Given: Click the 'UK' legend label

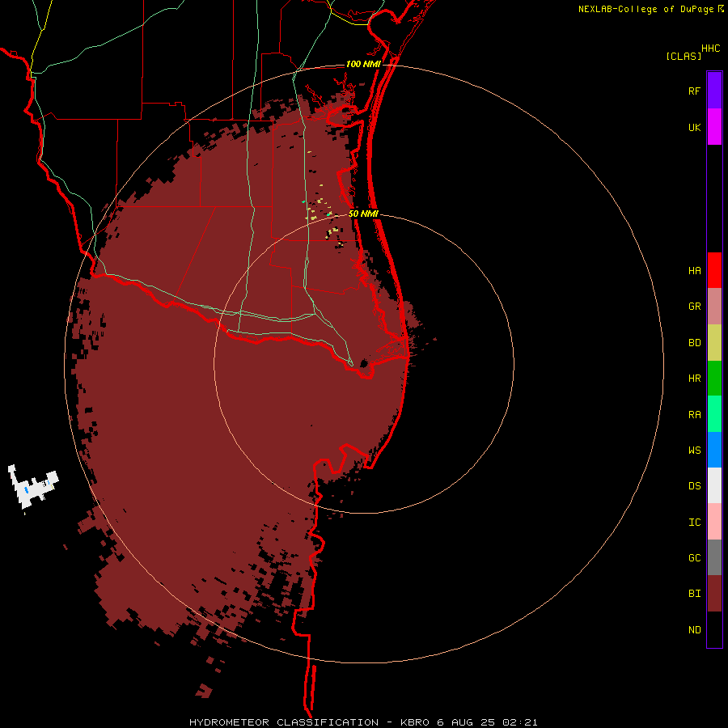Looking at the screenshot, I should (694, 127).
